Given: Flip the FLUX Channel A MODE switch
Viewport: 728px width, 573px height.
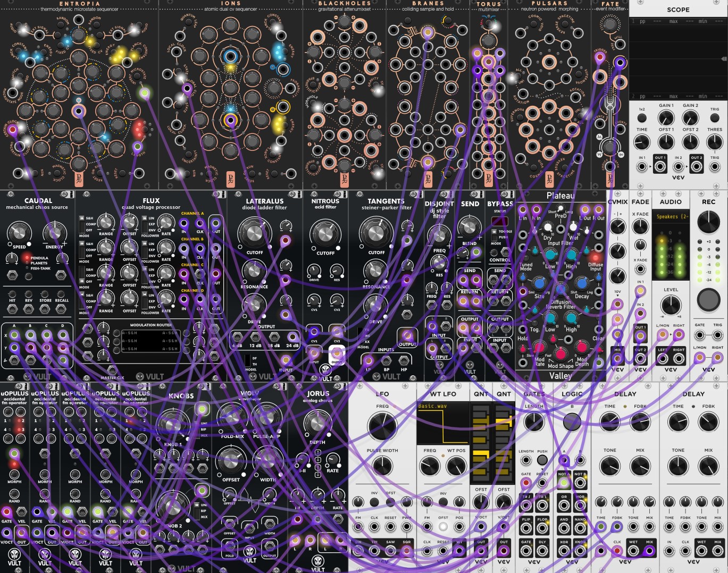Looking at the screenshot, I should (82, 224).
